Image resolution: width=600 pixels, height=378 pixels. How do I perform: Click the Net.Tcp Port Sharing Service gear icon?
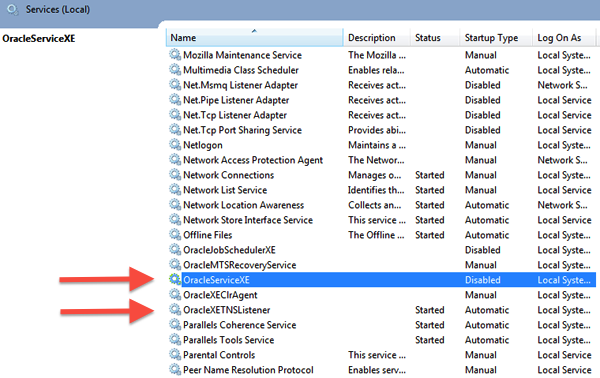coord(175,130)
